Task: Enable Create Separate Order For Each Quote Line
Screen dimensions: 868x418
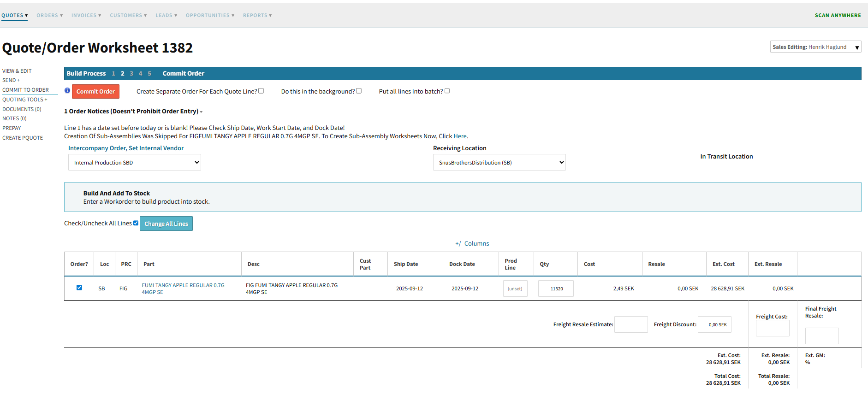Action: tap(261, 91)
